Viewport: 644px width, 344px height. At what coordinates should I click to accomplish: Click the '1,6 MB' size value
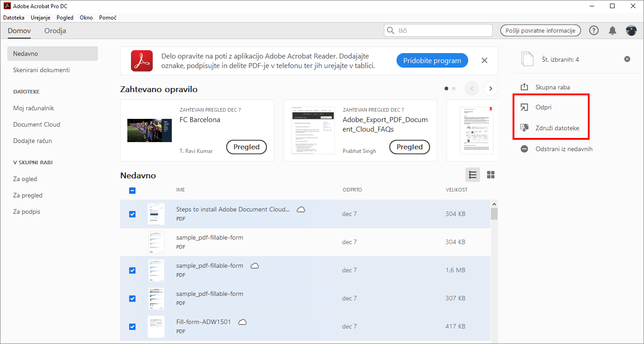pos(455,270)
